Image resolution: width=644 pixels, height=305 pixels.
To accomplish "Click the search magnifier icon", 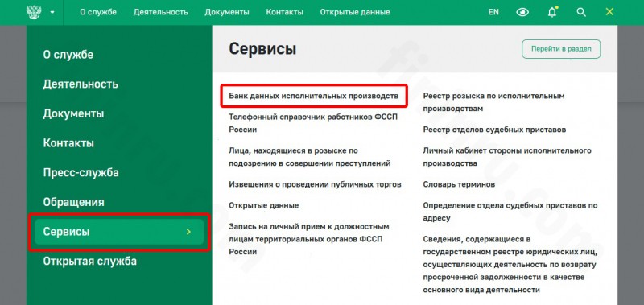I will pyautogui.click(x=581, y=12).
